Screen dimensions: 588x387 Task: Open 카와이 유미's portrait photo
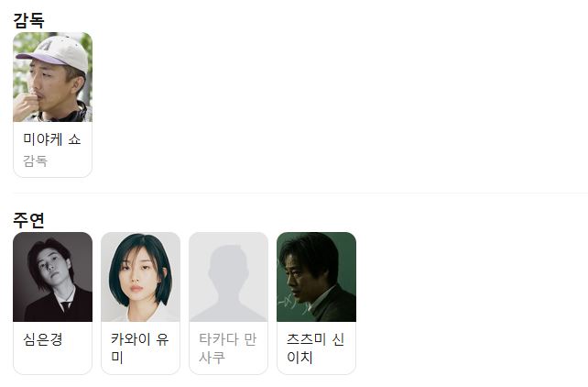point(141,277)
